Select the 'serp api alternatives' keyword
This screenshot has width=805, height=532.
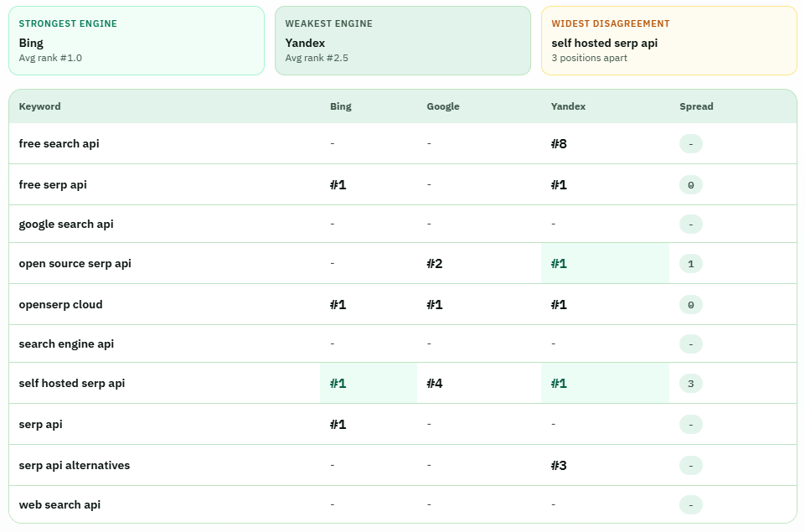click(x=75, y=465)
